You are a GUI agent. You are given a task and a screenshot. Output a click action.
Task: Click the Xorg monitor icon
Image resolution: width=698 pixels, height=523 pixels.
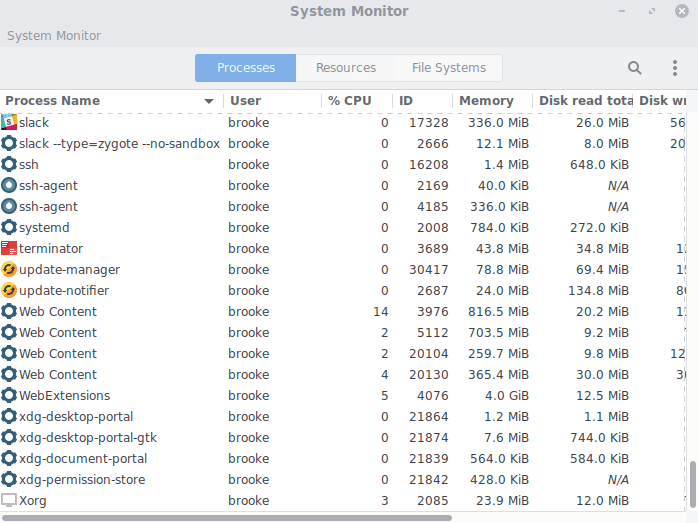[x=9, y=500]
